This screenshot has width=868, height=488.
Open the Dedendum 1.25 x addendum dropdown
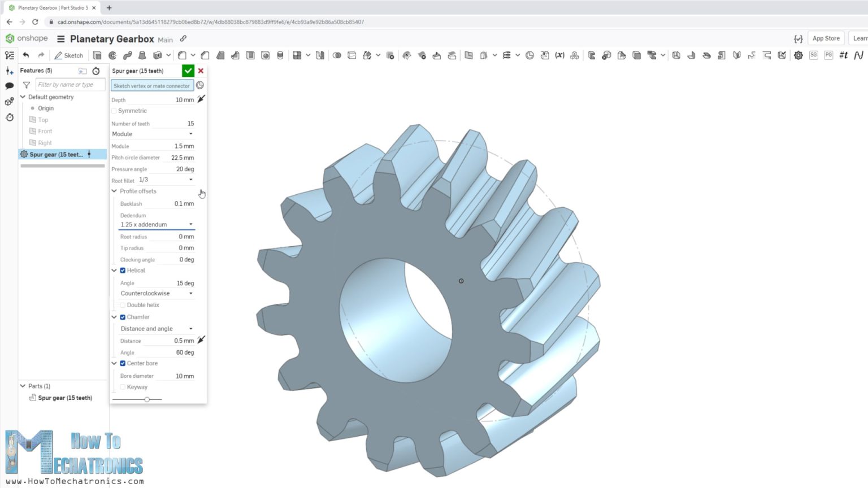pos(157,224)
